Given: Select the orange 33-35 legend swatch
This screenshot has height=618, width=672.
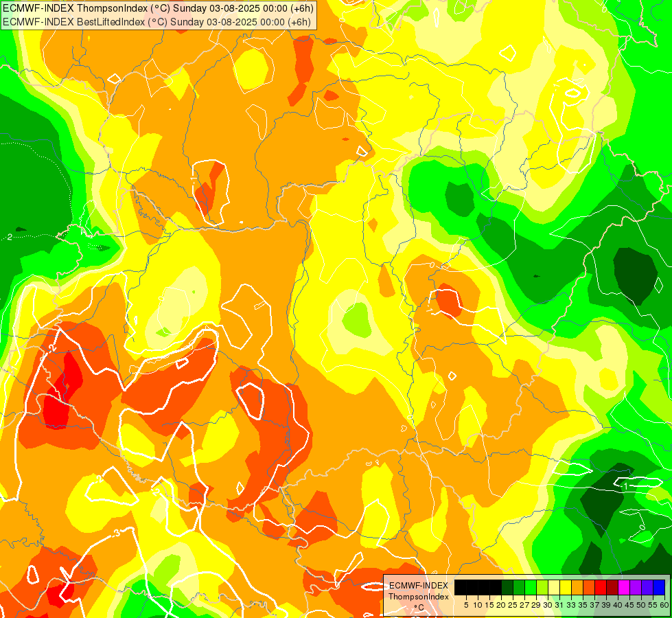Looking at the screenshot, I should [x=577, y=588].
